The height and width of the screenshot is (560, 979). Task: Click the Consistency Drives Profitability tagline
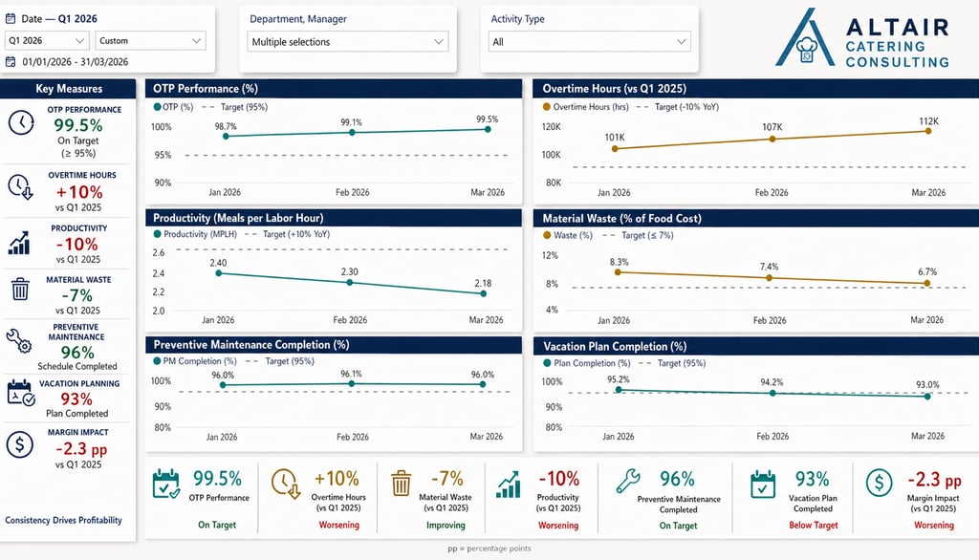click(x=64, y=520)
